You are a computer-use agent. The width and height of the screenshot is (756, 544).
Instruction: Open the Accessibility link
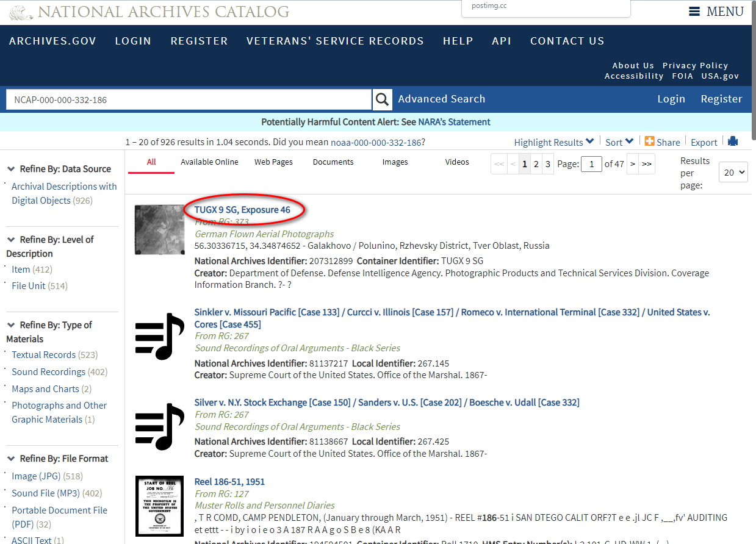tap(634, 76)
